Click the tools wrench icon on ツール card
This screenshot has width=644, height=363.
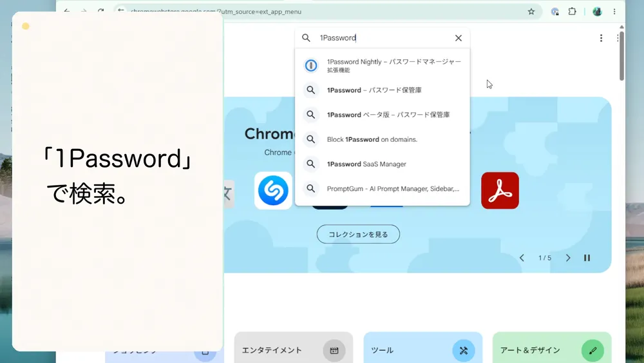pos(463,350)
